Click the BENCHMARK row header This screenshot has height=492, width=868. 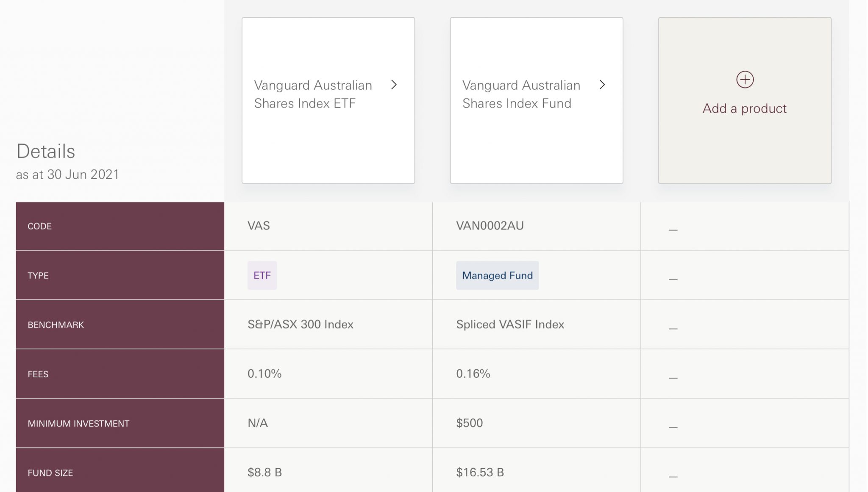tap(56, 325)
